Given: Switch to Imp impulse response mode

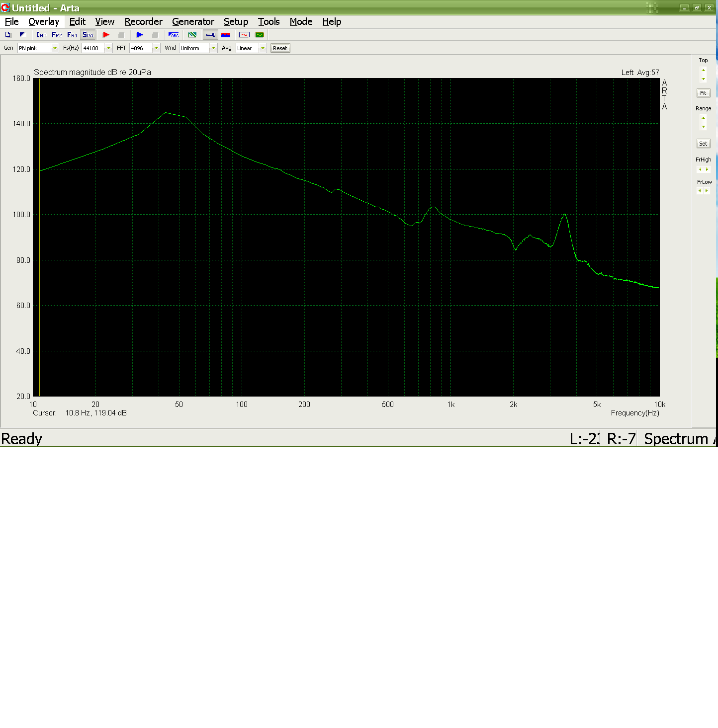Looking at the screenshot, I should coord(41,35).
